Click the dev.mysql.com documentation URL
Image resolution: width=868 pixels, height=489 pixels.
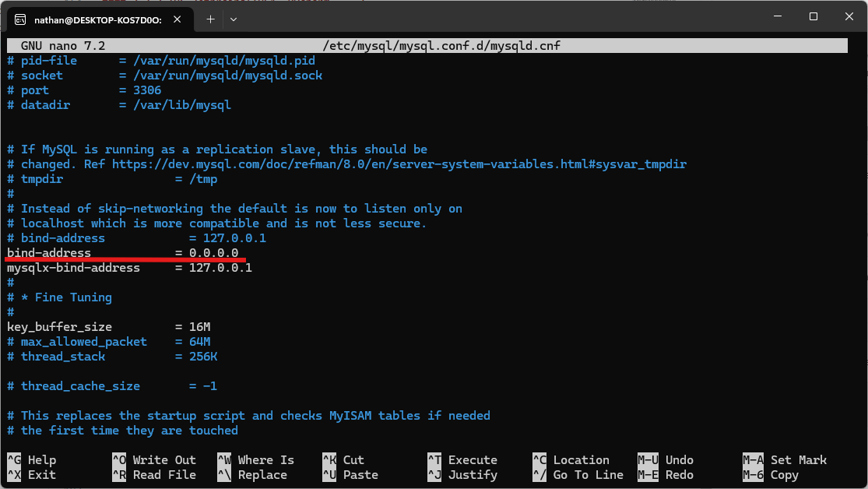(x=399, y=164)
